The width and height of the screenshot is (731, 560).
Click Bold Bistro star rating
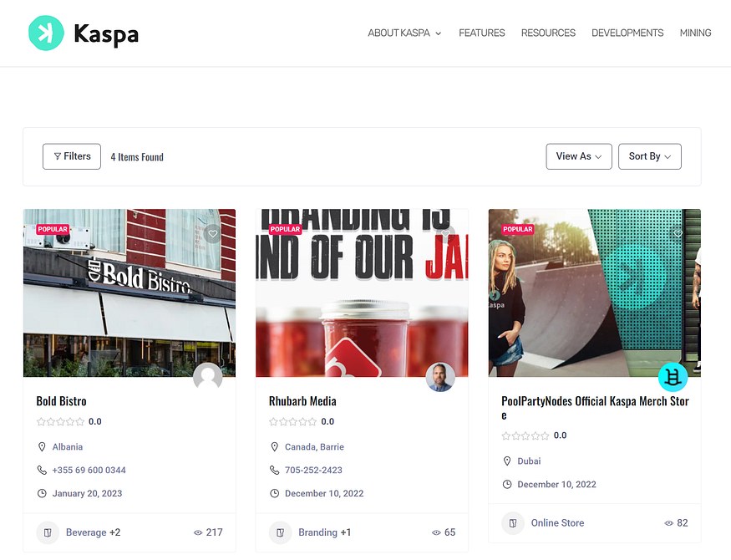(61, 421)
